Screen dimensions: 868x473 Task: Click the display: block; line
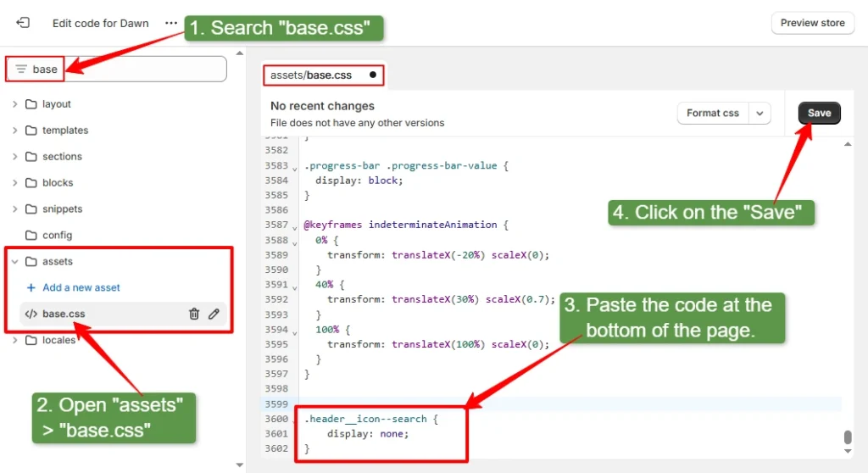[359, 181]
